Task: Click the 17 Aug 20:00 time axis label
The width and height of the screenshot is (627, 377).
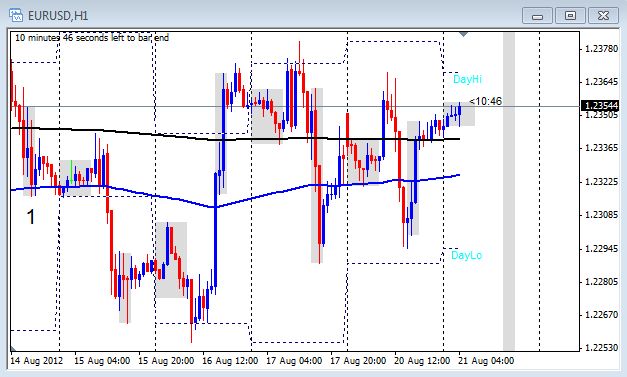Action: click(x=358, y=361)
